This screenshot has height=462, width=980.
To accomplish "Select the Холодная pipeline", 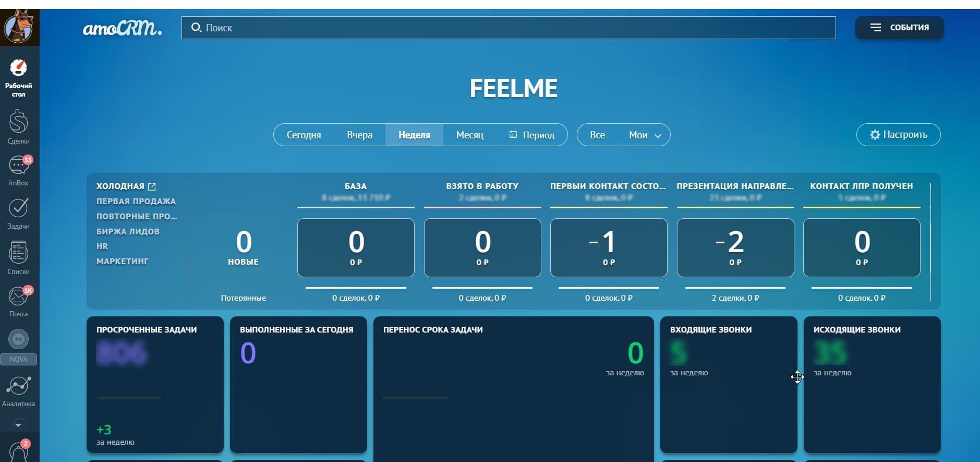I will click(120, 186).
